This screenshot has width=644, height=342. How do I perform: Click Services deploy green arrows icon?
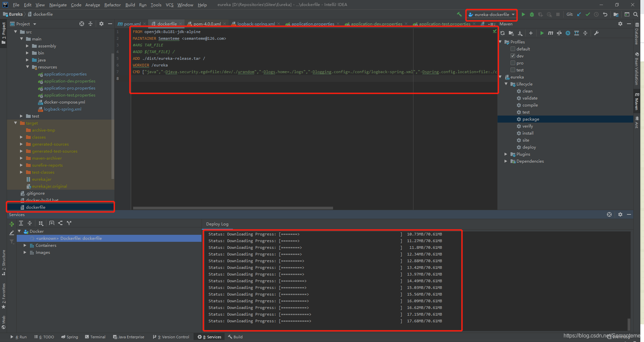pyautogui.click(x=12, y=224)
